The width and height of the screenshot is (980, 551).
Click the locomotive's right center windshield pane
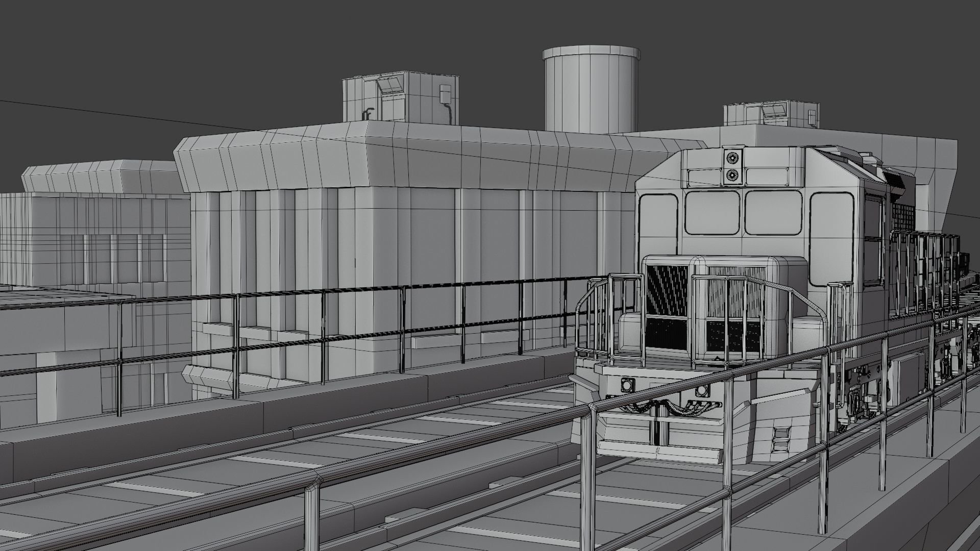pyautogui.click(x=773, y=212)
